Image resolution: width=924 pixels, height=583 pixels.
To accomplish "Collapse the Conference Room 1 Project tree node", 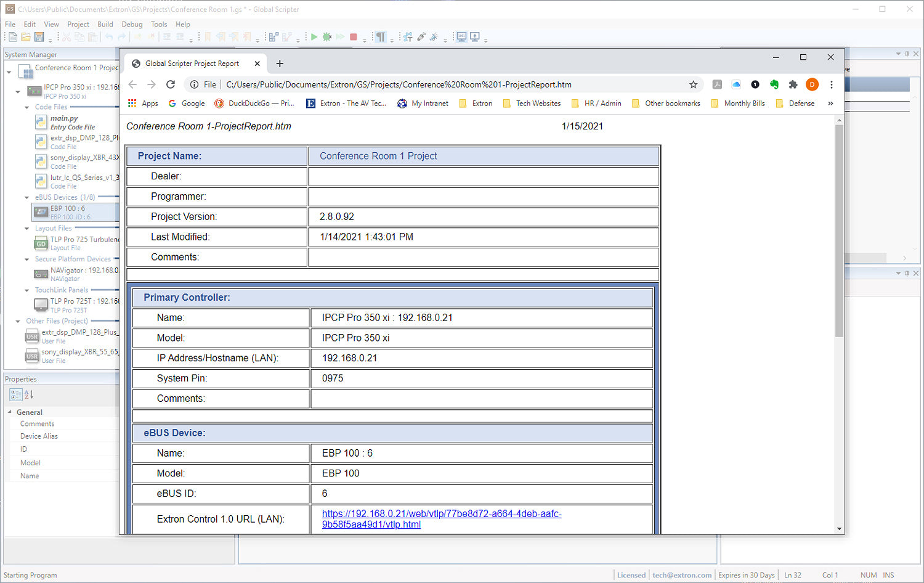I will pyautogui.click(x=9, y=72).
